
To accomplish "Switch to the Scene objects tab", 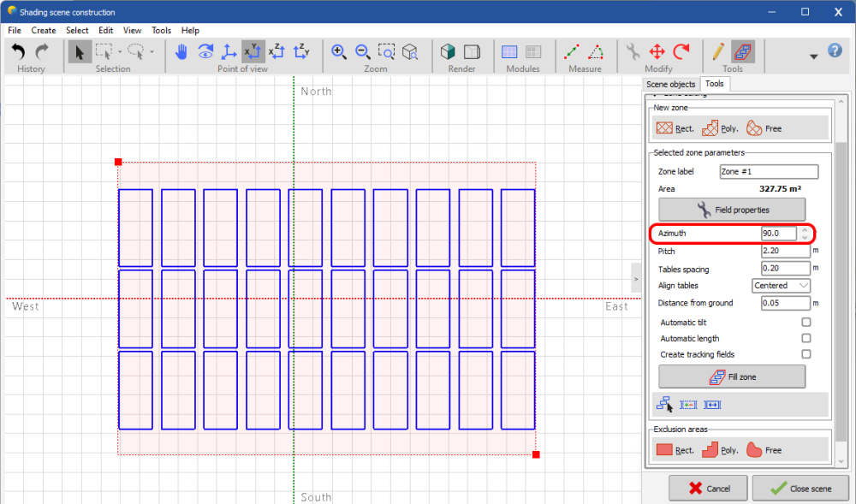I will (x=670, y=84).
